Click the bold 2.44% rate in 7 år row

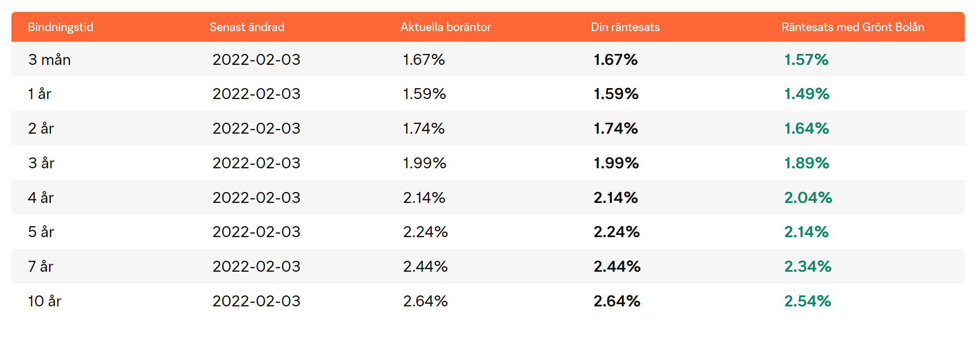(617, 266)
